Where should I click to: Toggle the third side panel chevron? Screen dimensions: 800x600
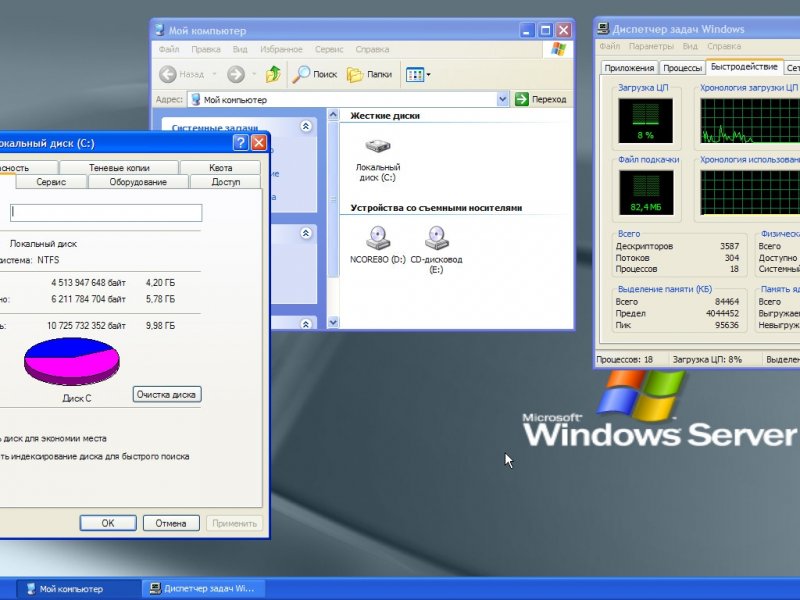point(306,324)
